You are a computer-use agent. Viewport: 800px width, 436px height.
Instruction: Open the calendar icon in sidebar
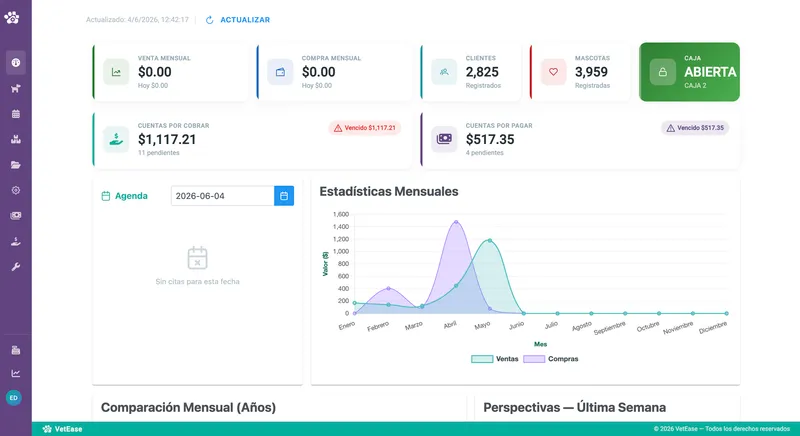pyautogui.click(x=16, y=114)
